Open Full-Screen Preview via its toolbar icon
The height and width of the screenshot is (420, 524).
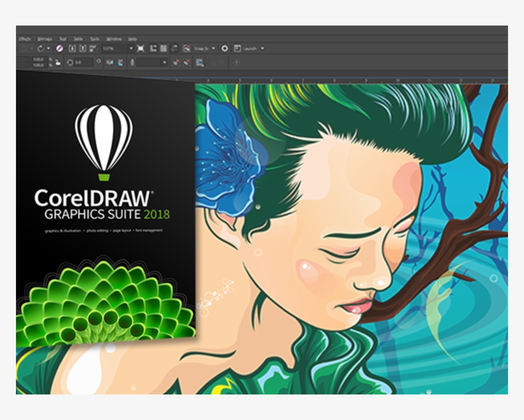pyautogui.click(x=140, y=47)
